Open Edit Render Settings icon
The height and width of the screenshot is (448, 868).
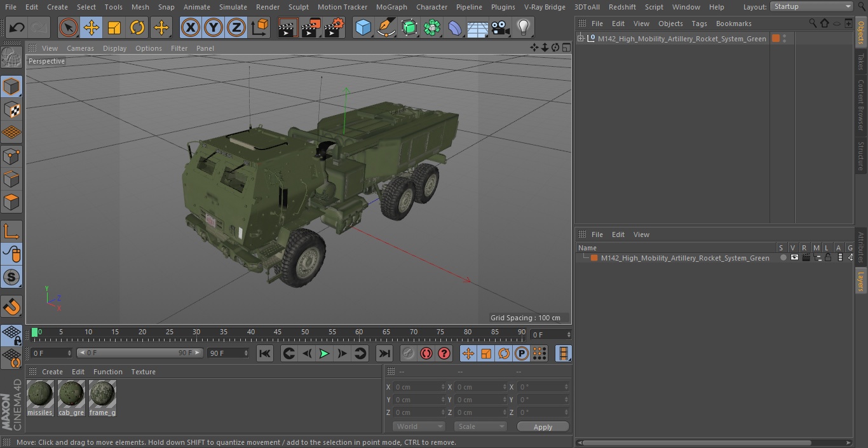[334, 27]
